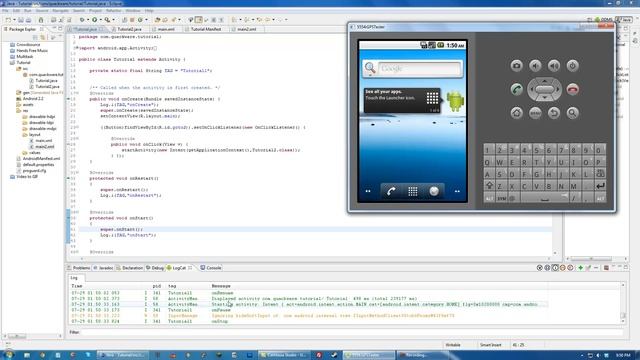Screen dimensions: 640x360
Task: Click the Windows Start button
Action: pyautogui.click(x=8, y=355)
